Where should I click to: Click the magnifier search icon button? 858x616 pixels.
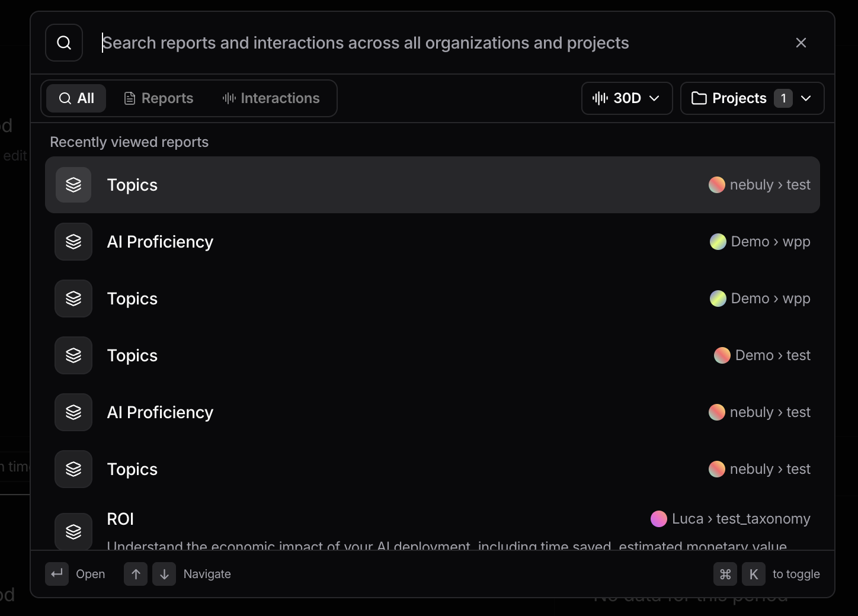(x=64, y=43)
